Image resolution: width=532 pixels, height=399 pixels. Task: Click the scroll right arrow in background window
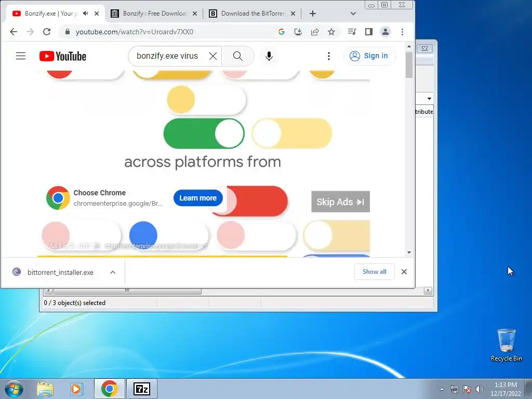click(428, 291)
